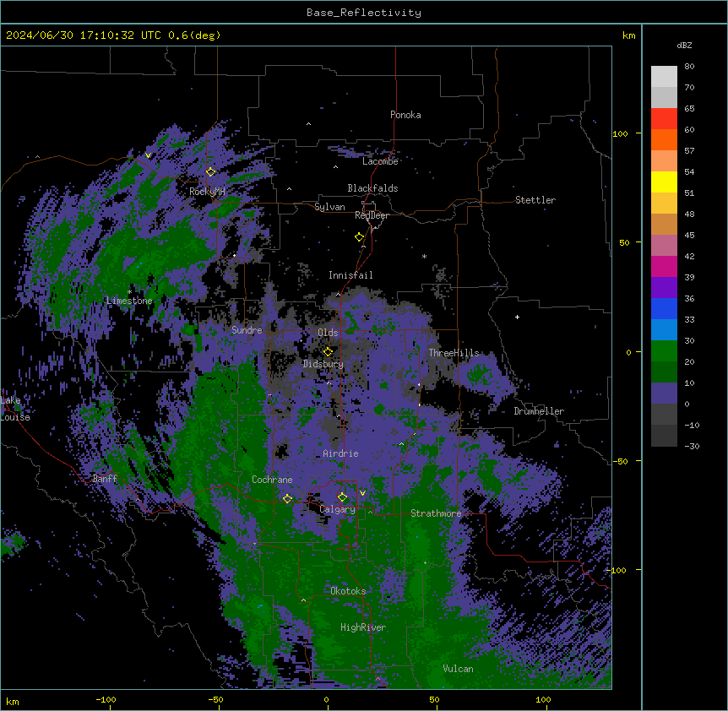Screen dimensions: 728x711
Task: Select the Banff map label
Action: click(x=105, y=479)
